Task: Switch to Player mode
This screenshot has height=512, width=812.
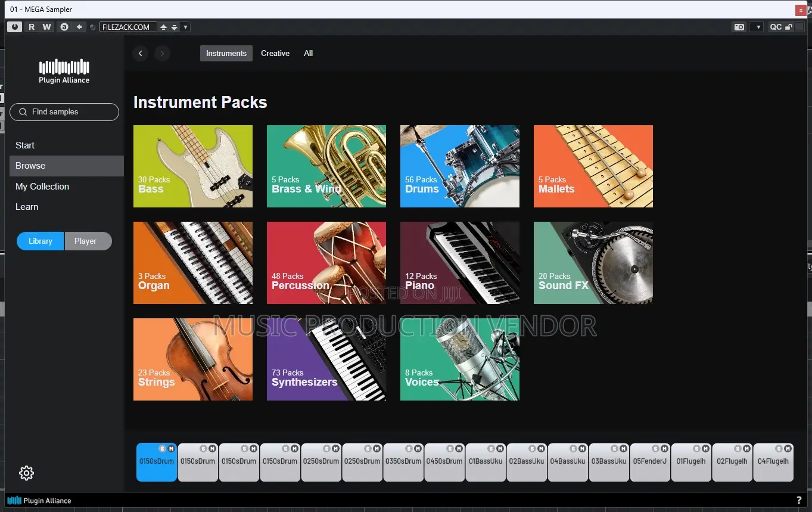Action: [x=88, y=241]
